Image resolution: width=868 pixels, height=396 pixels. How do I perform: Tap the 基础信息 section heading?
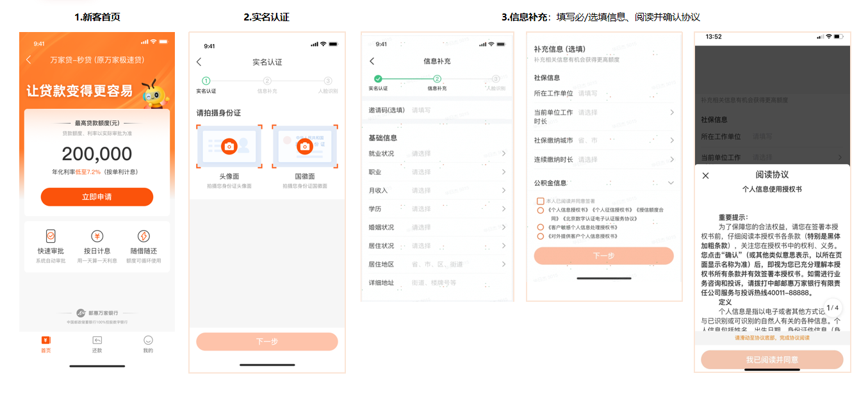click(382, 138)
